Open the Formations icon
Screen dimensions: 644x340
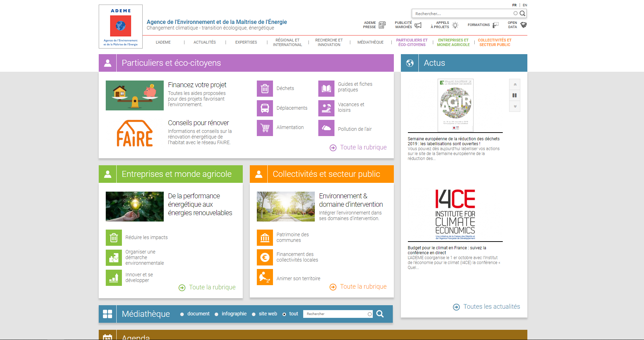pos(495,25)
